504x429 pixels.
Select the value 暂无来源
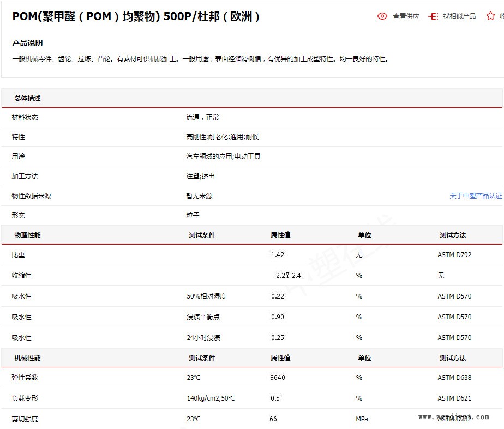(x=199, y=195)
